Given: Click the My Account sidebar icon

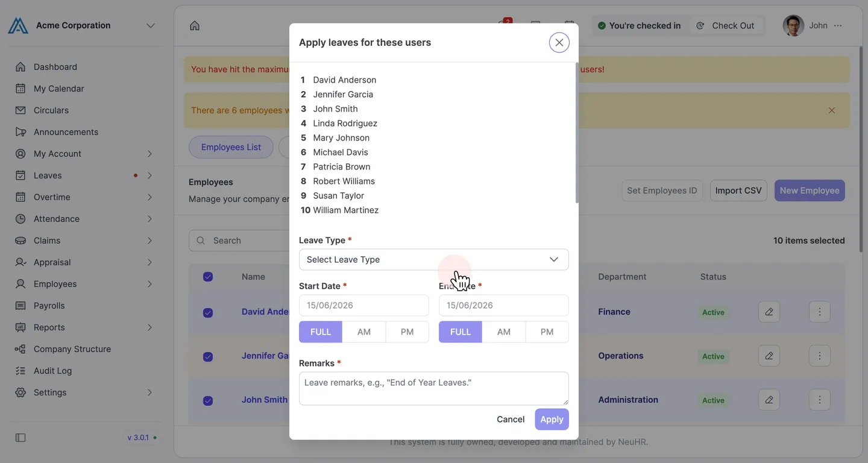Looking at the screenshot, I should pyautogui.click(x=20, y=154).
